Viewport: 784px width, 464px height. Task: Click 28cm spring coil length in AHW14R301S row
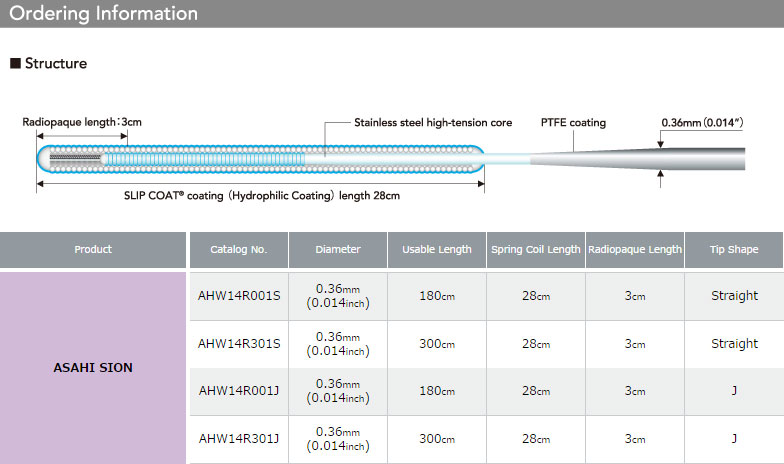536,344
